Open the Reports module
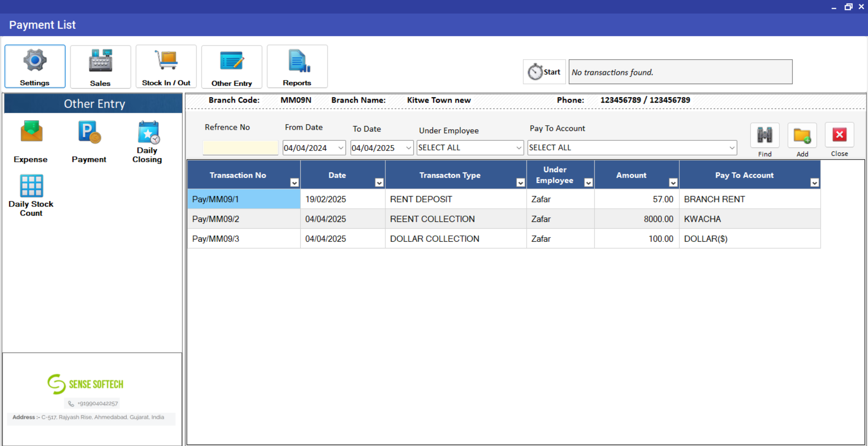The image size is (868, 446). [297, 66]
